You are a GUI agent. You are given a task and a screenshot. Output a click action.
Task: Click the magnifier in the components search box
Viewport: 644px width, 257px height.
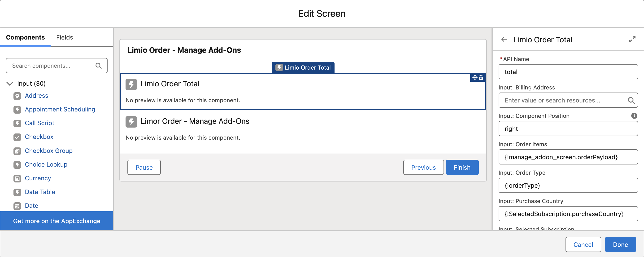click(x=99, y=66)
